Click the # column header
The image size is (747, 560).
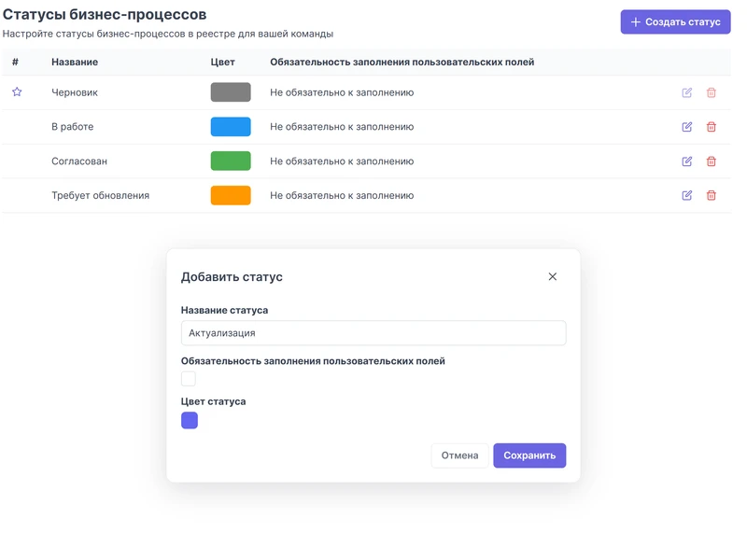tap(15, 62)
